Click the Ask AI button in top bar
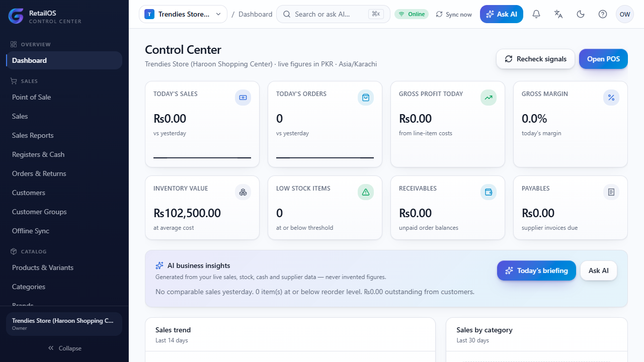 [x=502, y=14]
